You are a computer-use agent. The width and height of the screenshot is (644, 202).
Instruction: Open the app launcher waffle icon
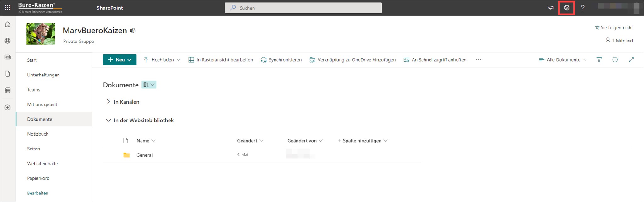[x=8, y=8]
